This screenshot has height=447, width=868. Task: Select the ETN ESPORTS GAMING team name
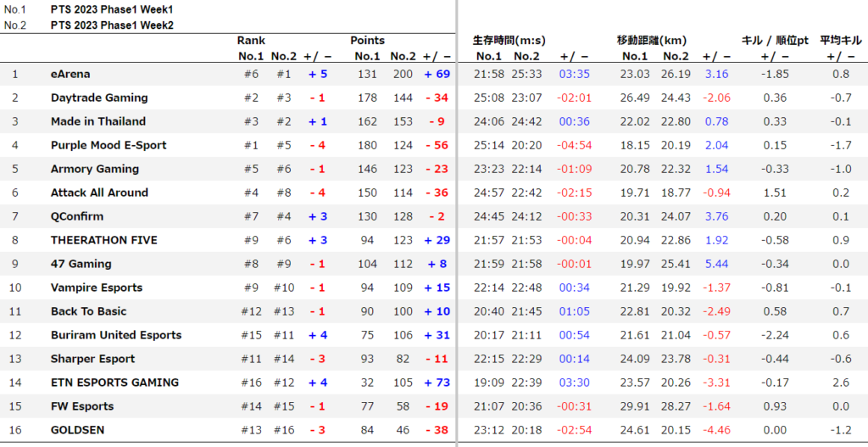tap(114, 383)
